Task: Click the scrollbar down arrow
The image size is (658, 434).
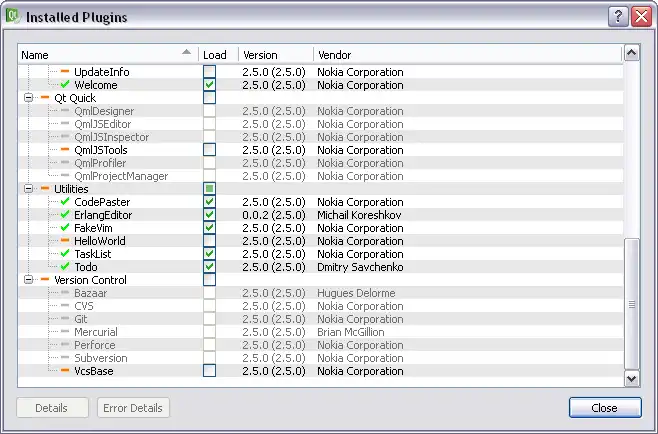Action: (632, 379)
